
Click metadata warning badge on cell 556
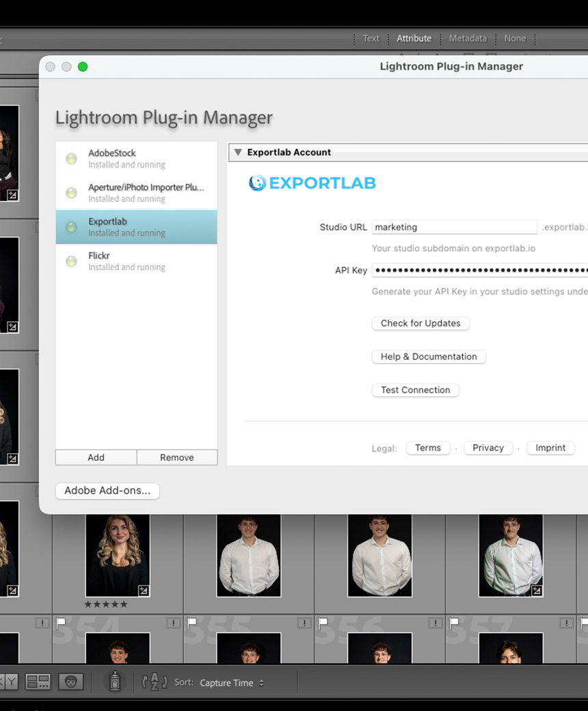[x=436, y=623]
